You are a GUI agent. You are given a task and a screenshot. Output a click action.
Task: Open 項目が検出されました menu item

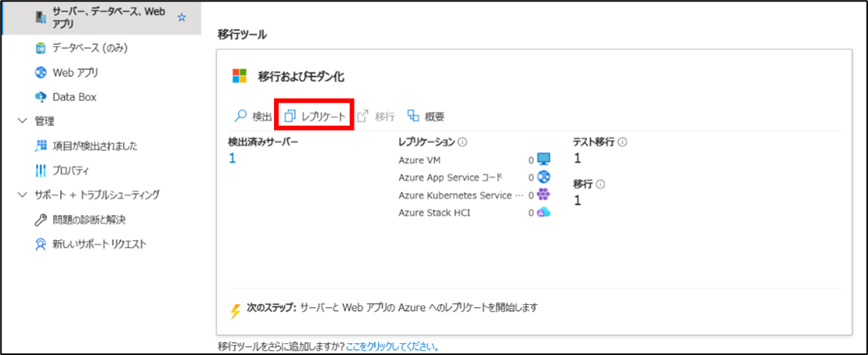[x=95, y=146]
